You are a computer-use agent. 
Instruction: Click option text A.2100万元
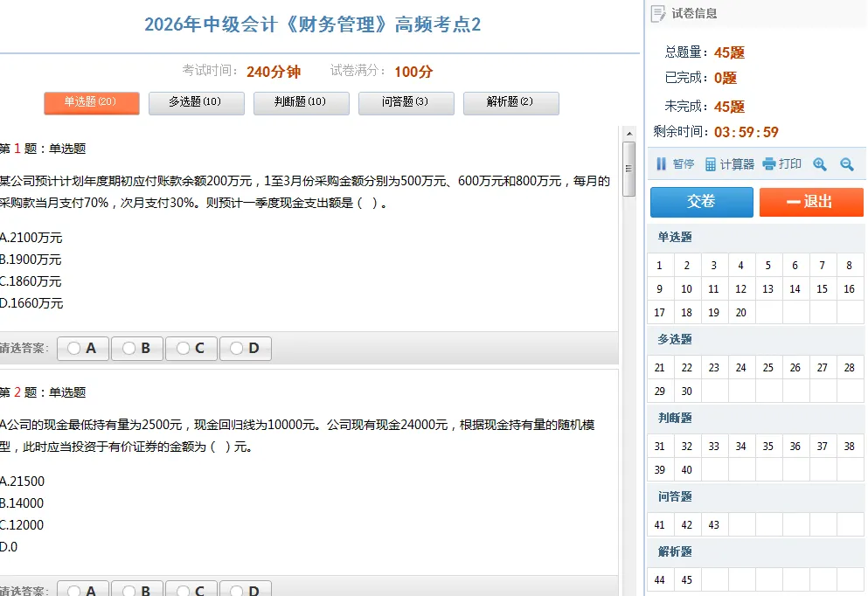pos(31,238)
